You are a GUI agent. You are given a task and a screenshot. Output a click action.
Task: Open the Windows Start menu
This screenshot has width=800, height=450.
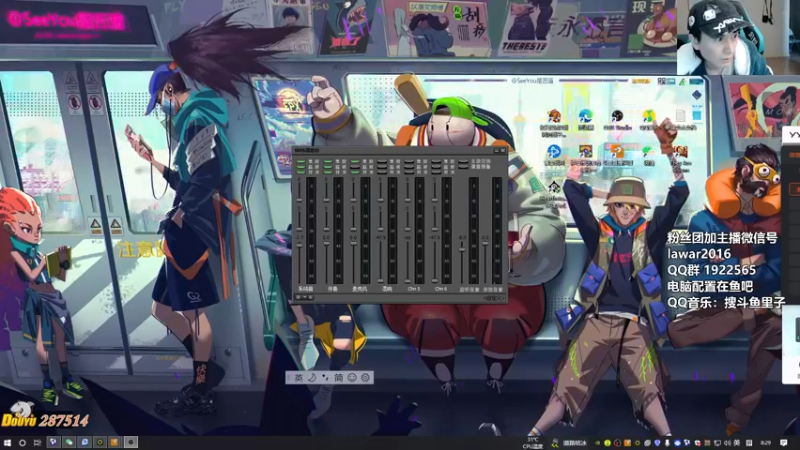7,443
